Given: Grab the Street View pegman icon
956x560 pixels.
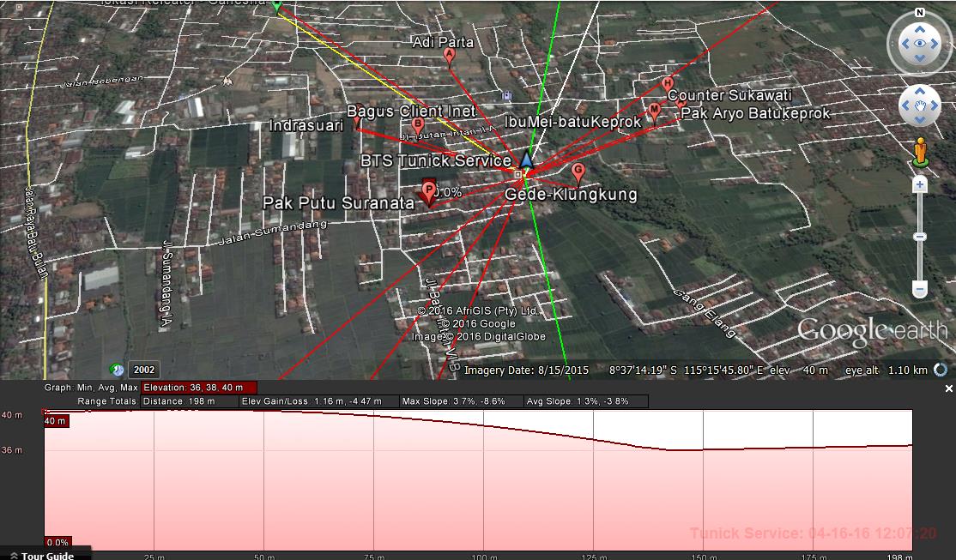Looking at the screenshot, I should point(921,152).
